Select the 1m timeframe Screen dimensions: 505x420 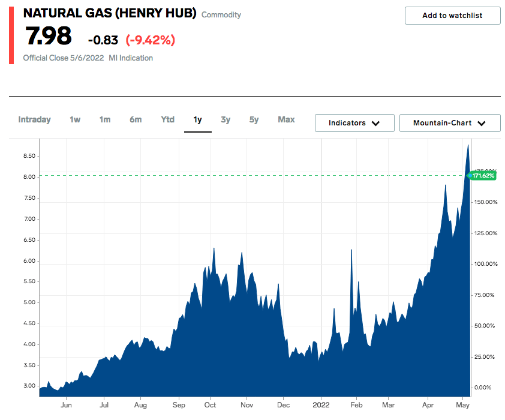[104, 119]
